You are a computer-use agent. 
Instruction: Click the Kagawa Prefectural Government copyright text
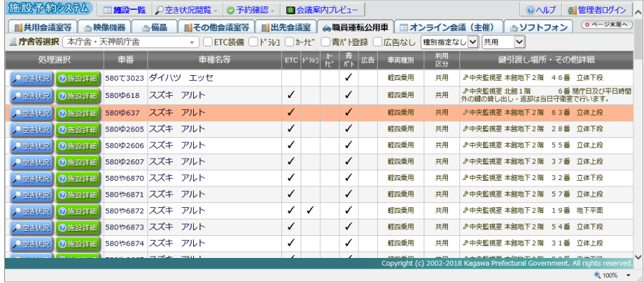pyautogui.click(x=507, y=263)
